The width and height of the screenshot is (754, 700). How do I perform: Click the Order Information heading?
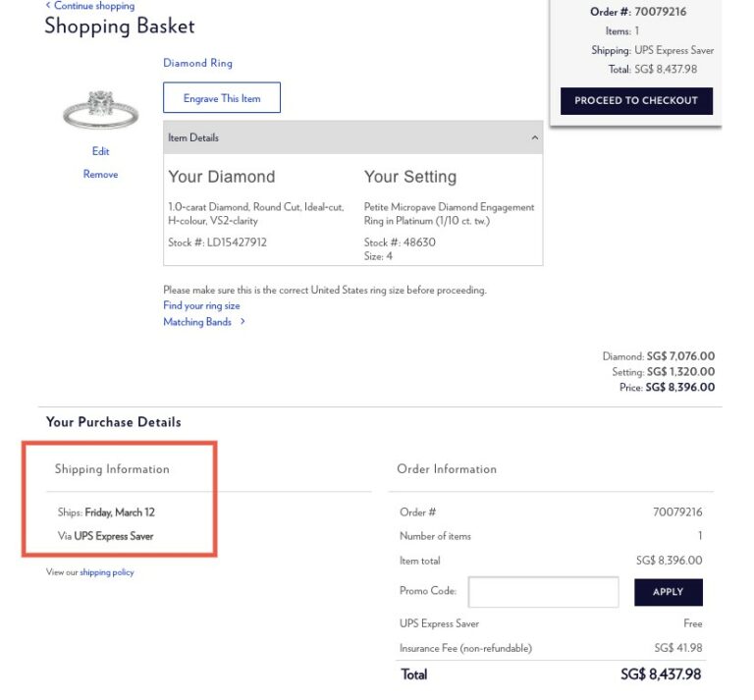(x=447, y=469)
